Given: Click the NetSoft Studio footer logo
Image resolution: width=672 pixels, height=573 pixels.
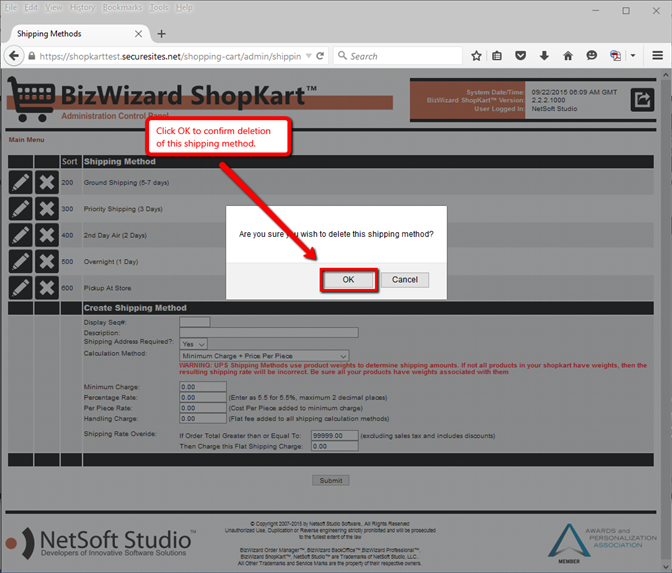Looking at the screenshot, I should (101, 543).
